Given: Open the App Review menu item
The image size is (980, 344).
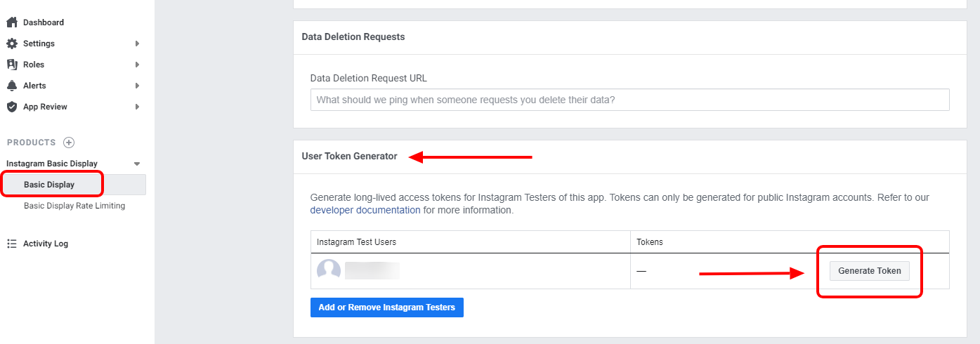Looking at the screenshot, I should pyautogui.click(x=45, y=107).
